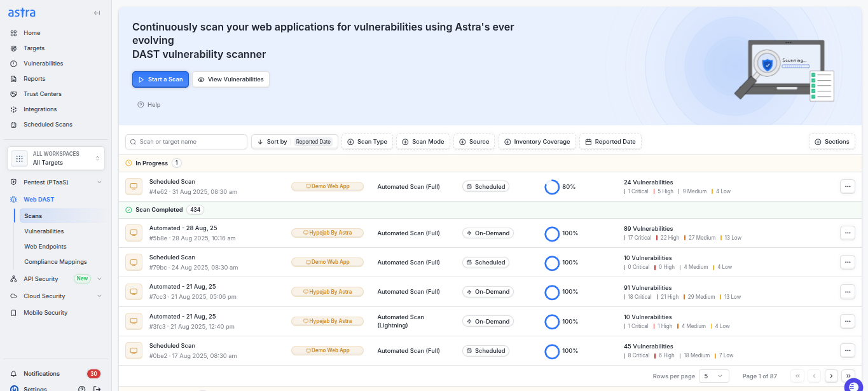Click scan icon for #3fc3 row
The height and width of the screenshot is (391, 868).
coord(134,322)
